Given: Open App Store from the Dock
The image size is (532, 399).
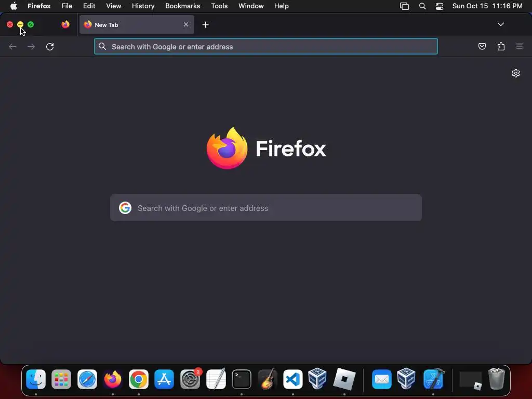Looking at the screenshot, I should (x=164, y=379).
